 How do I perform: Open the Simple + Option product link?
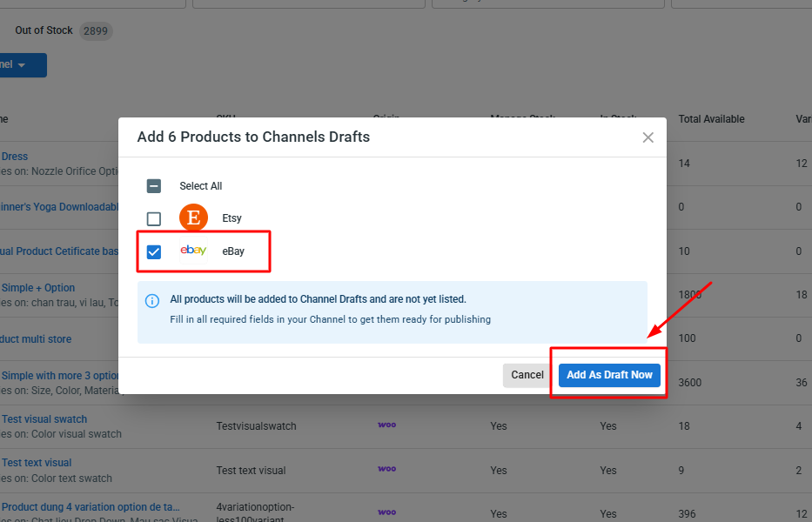pos(38,287)
